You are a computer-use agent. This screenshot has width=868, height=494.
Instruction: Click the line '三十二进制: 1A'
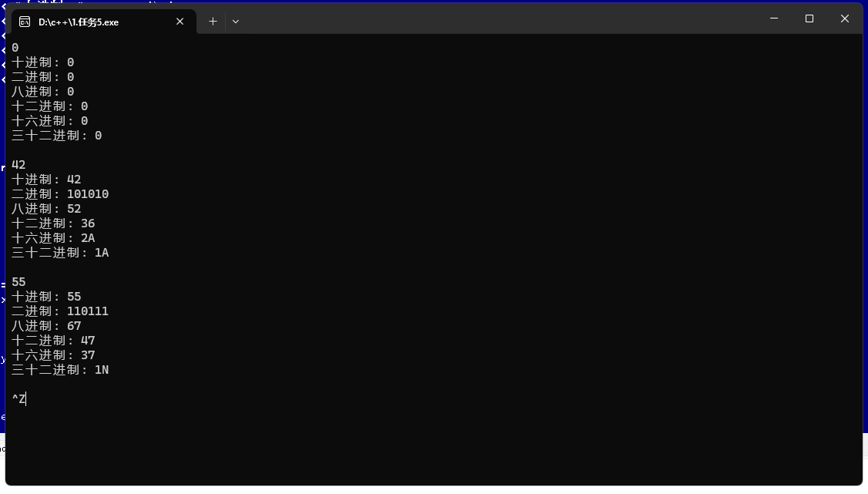point(60,253)
